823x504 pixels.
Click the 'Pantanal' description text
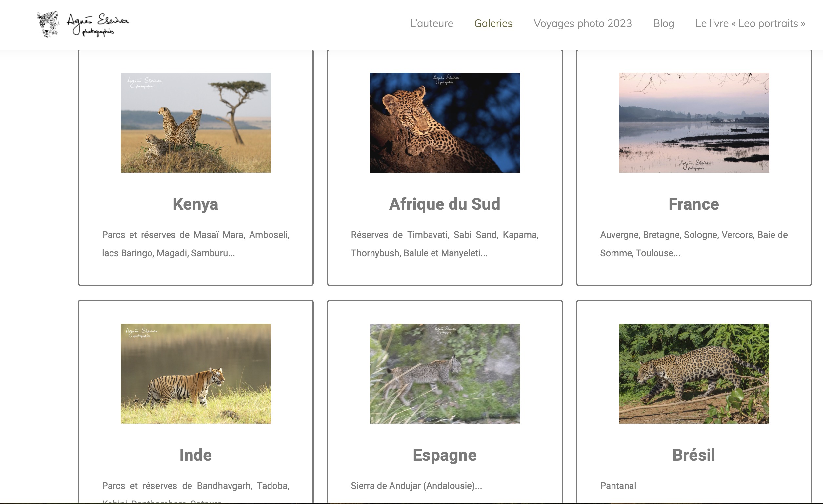click(618, 486)
